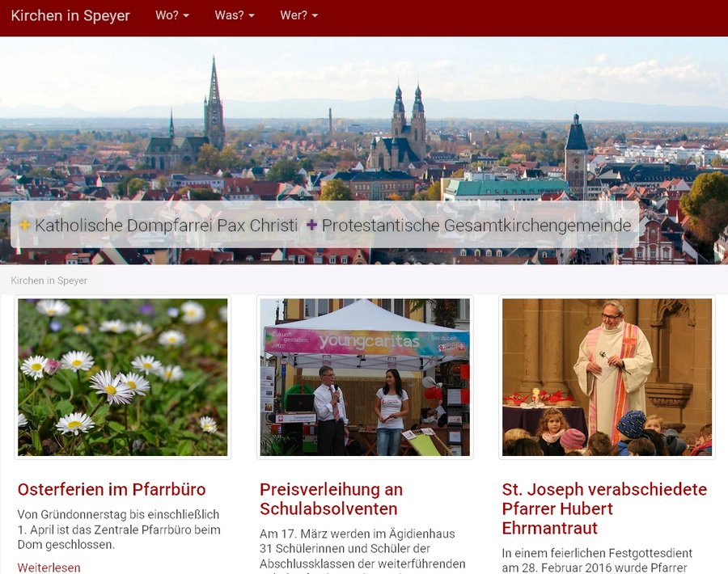728x574 pixels.
Task: Click Weiterlesen under Osterferien article
Action: point(49,568)
